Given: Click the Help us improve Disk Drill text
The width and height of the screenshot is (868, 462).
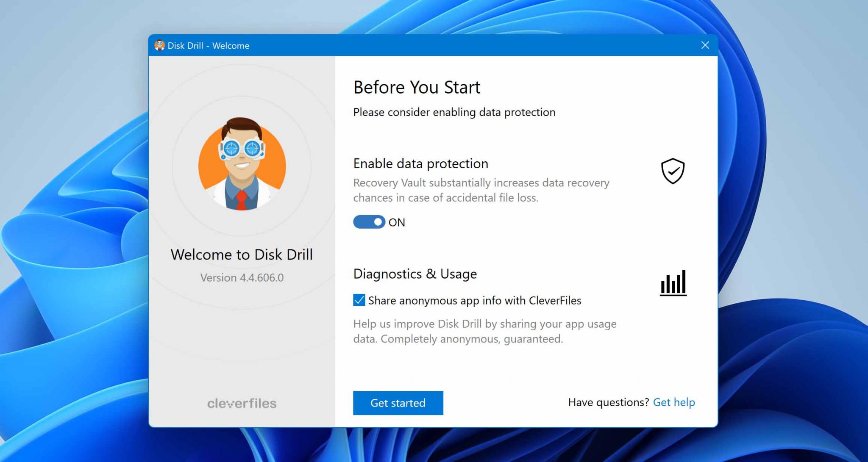Looking at the screenshot, I should tap(485, 331).
